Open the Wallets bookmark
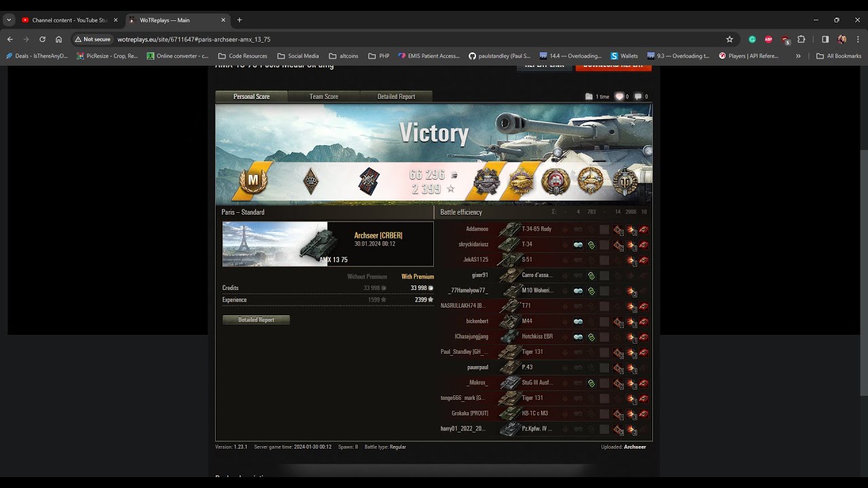The height and width of the screenshot is (488, 868). point(625,56)
